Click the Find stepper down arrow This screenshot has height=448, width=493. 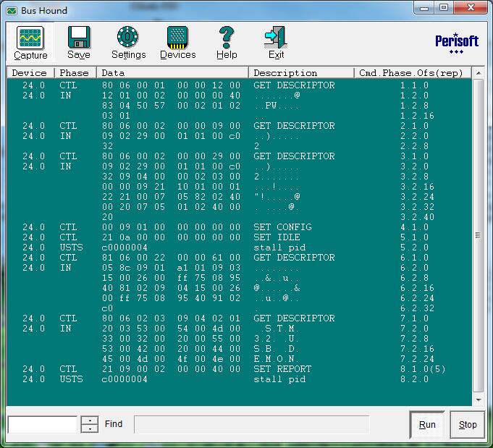tap(90, 429)
